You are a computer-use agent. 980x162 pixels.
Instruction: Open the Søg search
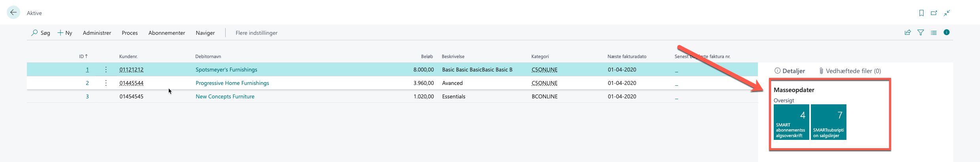[x=41, y=33]
